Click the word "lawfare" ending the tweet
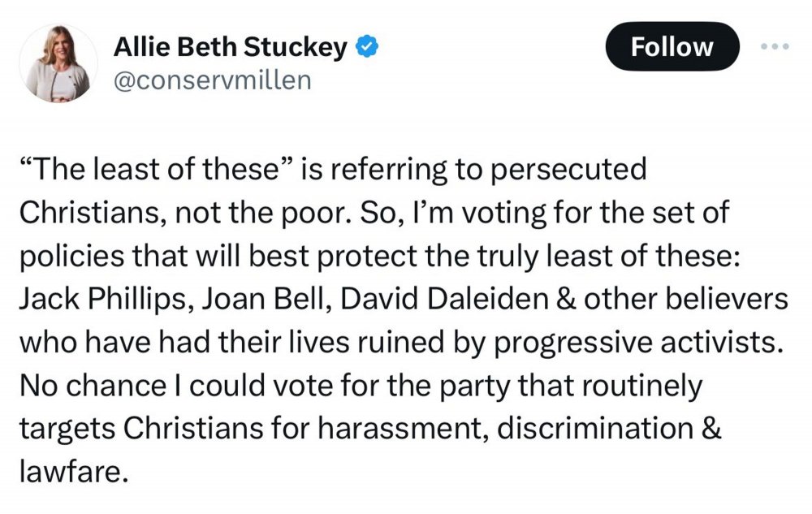Screen dimensions: 812x514 click(x=71, y=471)
